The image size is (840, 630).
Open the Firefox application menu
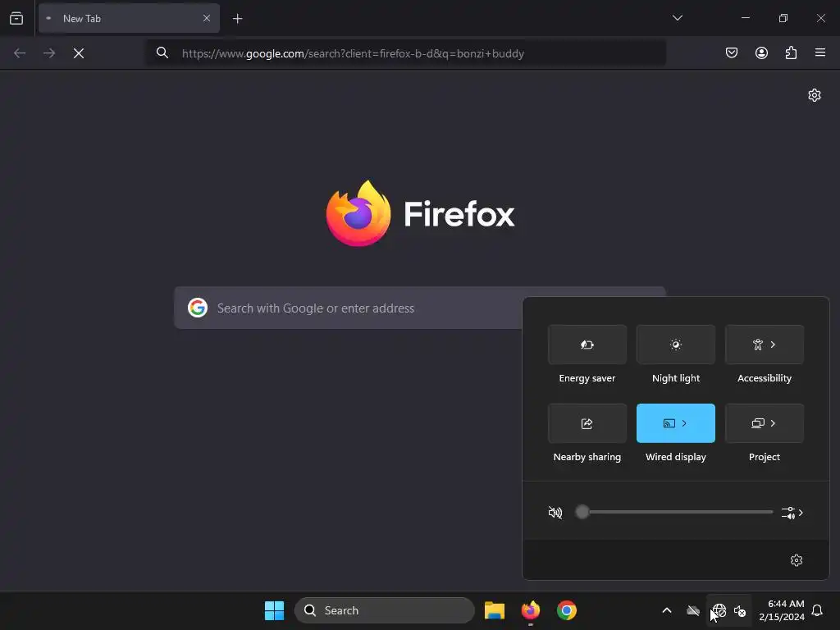[820, 52]
